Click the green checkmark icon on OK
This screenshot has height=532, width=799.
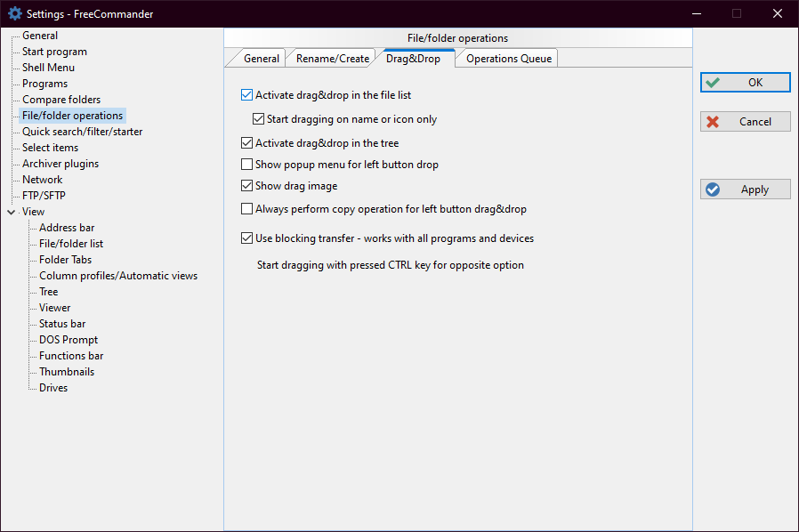pos(713,83)
